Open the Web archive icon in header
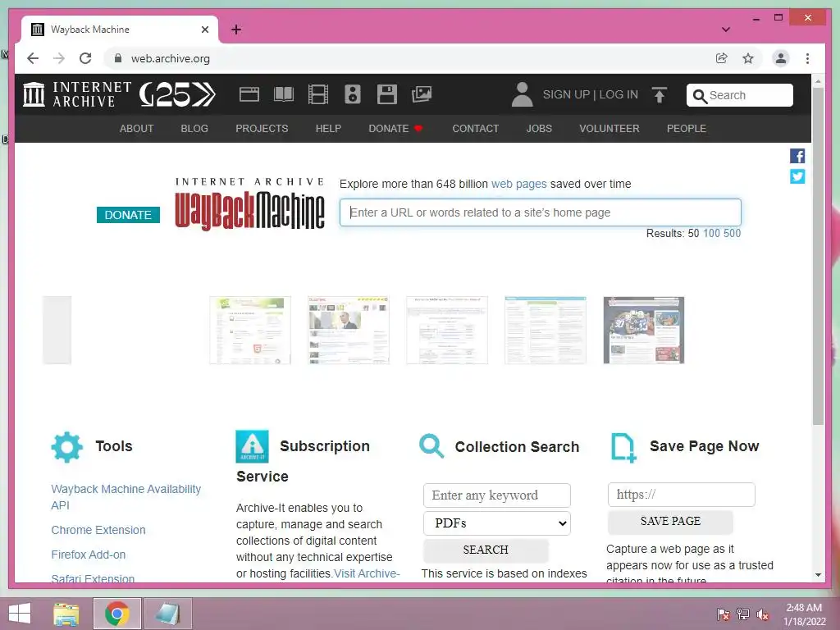Image resolution: width=840 pixels, height=630 pixels. click(249, 95)
